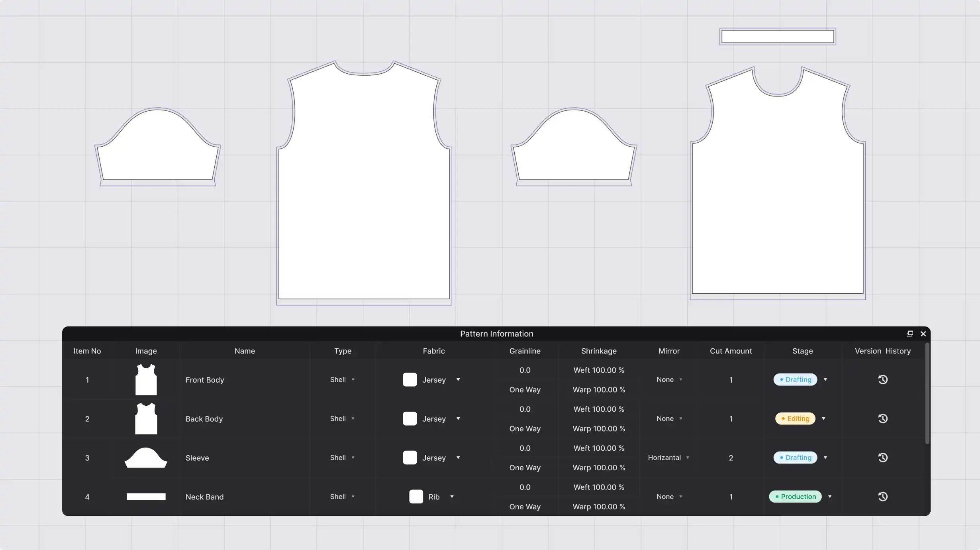Open Horizantal mirror dropdown for Sleeve
The width and height of the screenshot is (980, 550).
(668, 458)
